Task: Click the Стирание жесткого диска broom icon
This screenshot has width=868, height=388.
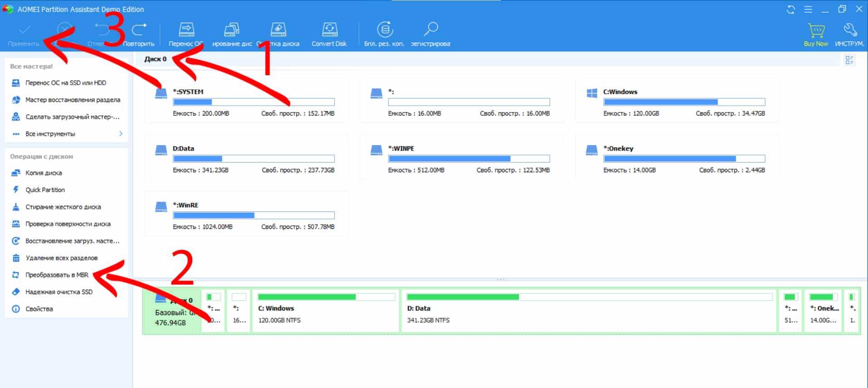Action: [x=16, y=207]
